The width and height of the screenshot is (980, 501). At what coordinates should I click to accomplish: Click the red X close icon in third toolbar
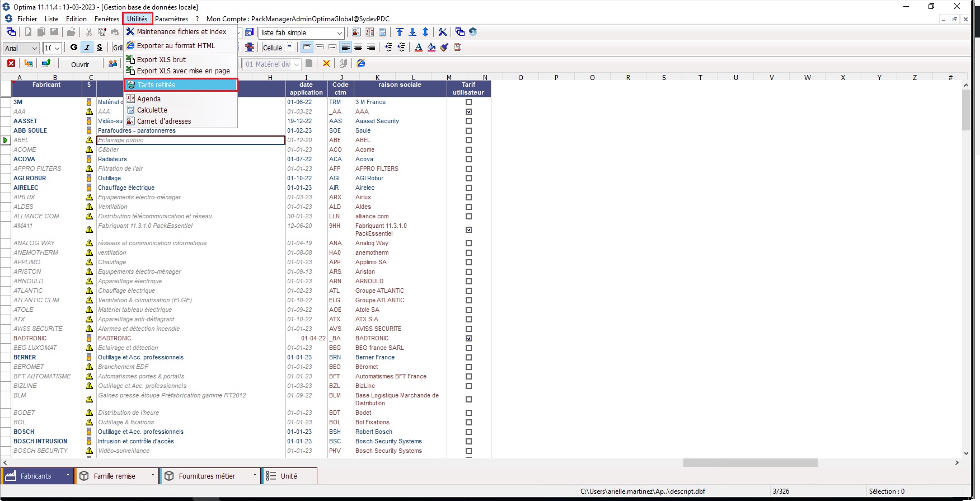coord(11,64)
